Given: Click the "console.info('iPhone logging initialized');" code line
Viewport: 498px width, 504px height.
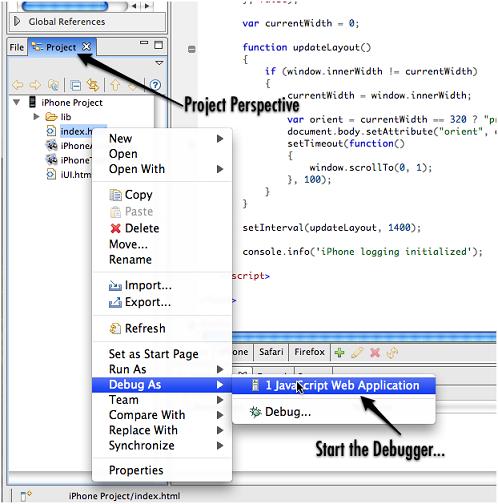Looking at the screenshot, I should point(363,252).
